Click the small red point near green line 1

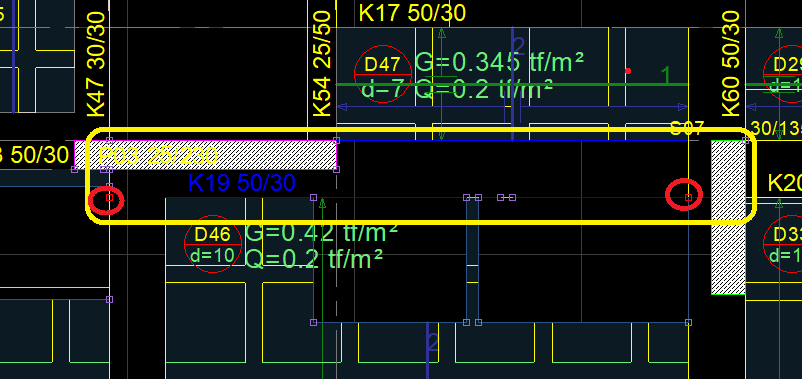628,71
